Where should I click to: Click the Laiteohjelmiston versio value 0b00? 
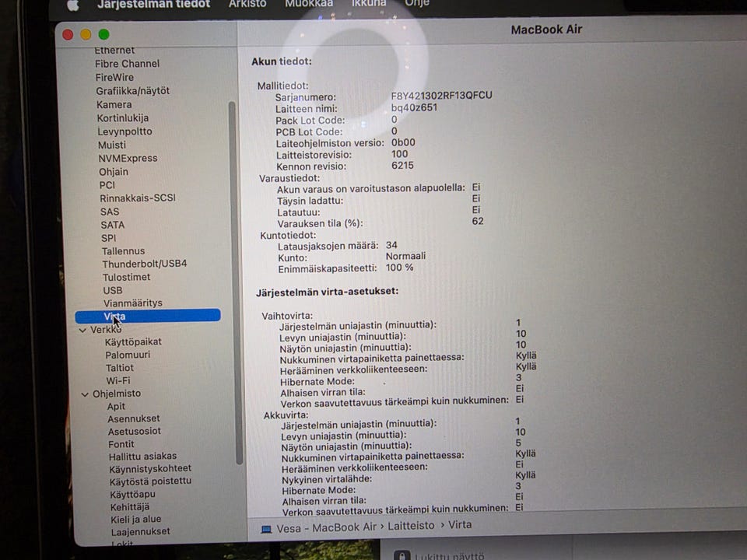point(403,142)
